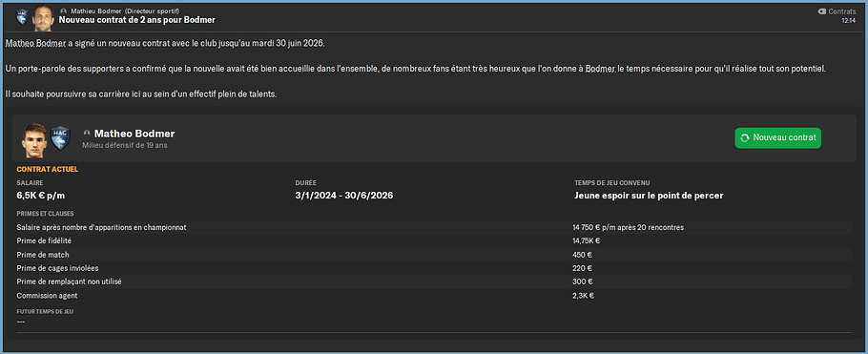Open Matheo Bodmer's face portrait
Screen dimensions: 868x354
click(34, 140)
